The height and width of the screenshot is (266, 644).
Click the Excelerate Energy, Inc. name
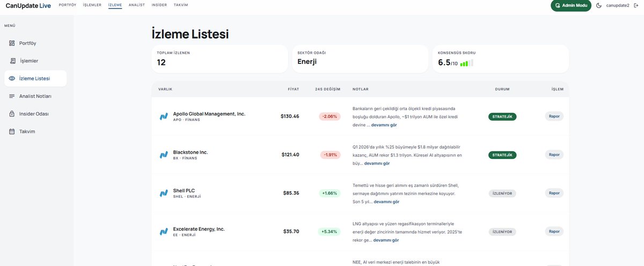[x=199, y=229]
